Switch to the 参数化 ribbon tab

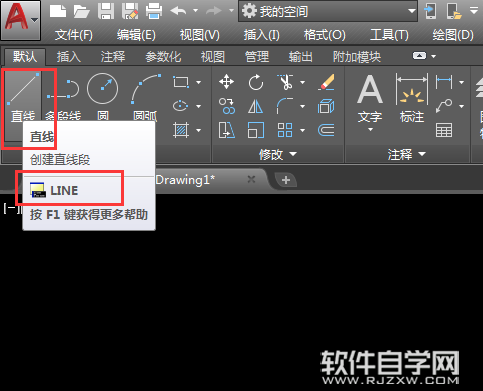[163, 57]
